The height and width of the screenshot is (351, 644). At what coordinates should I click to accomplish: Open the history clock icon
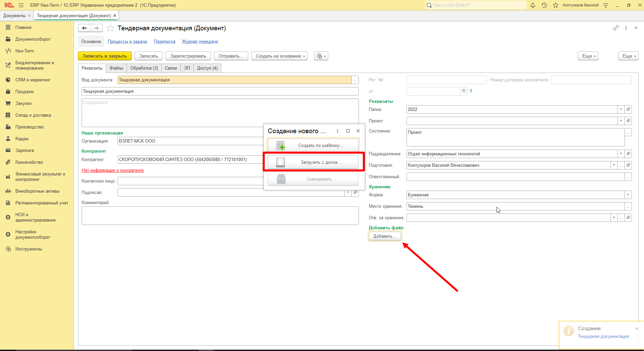coord(544,5)
